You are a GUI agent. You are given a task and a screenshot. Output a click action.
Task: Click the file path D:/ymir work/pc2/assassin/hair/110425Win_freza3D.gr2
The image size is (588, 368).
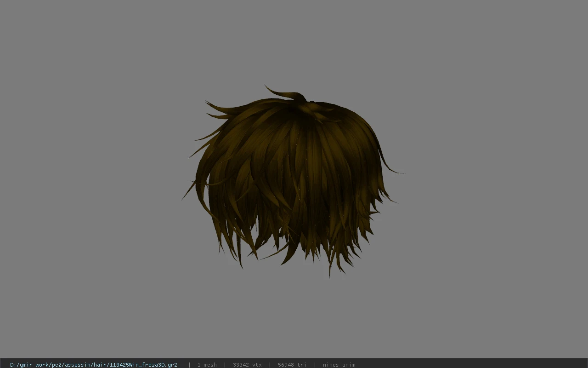[x=94, y=365]
